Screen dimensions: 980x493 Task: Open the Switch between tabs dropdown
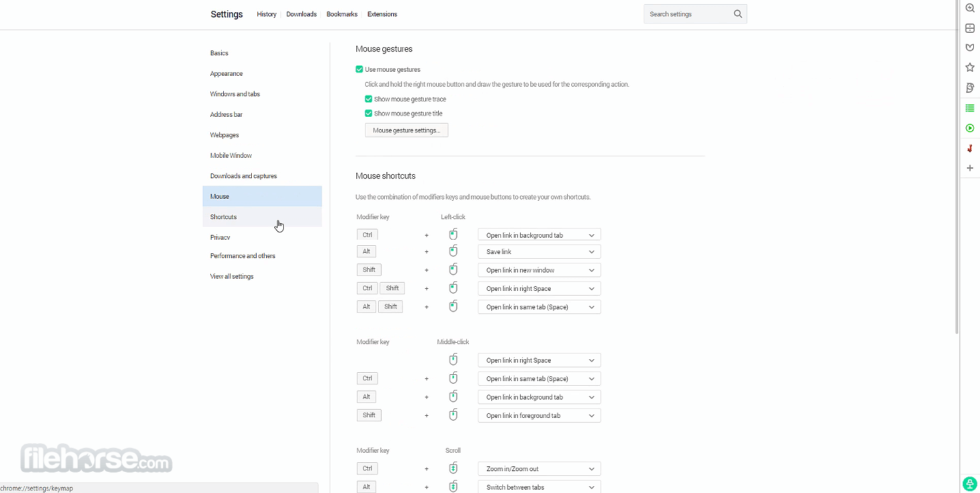(x=539, y=488)
